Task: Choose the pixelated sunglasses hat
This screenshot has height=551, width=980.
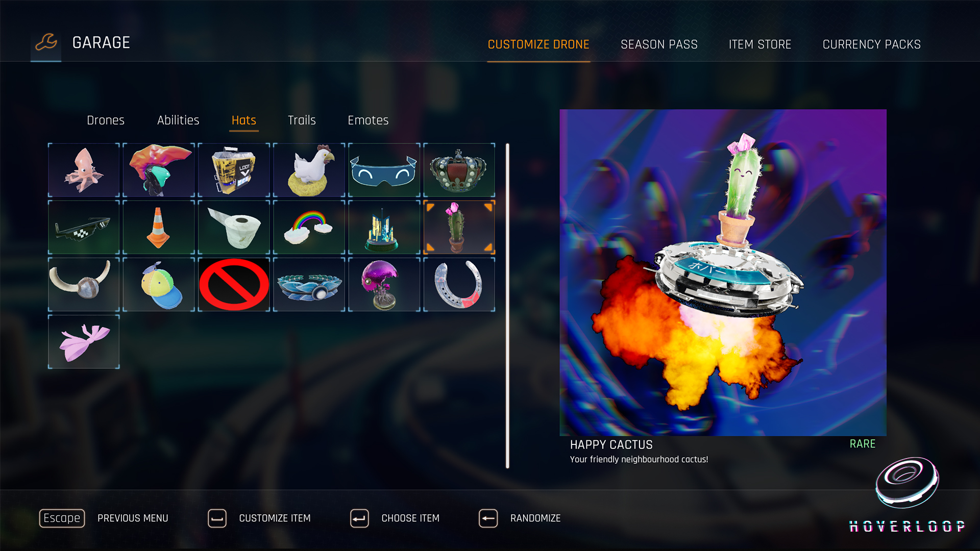Action: 84,227
